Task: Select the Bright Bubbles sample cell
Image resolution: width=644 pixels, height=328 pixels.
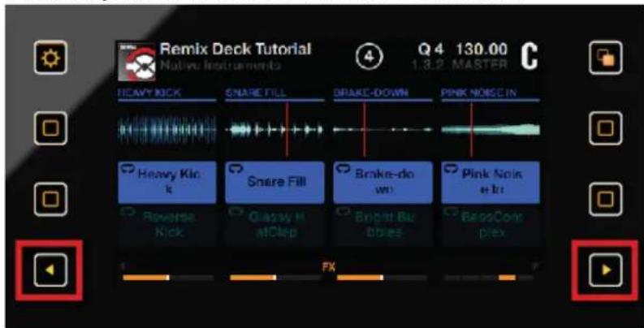Action: [383, 225]
